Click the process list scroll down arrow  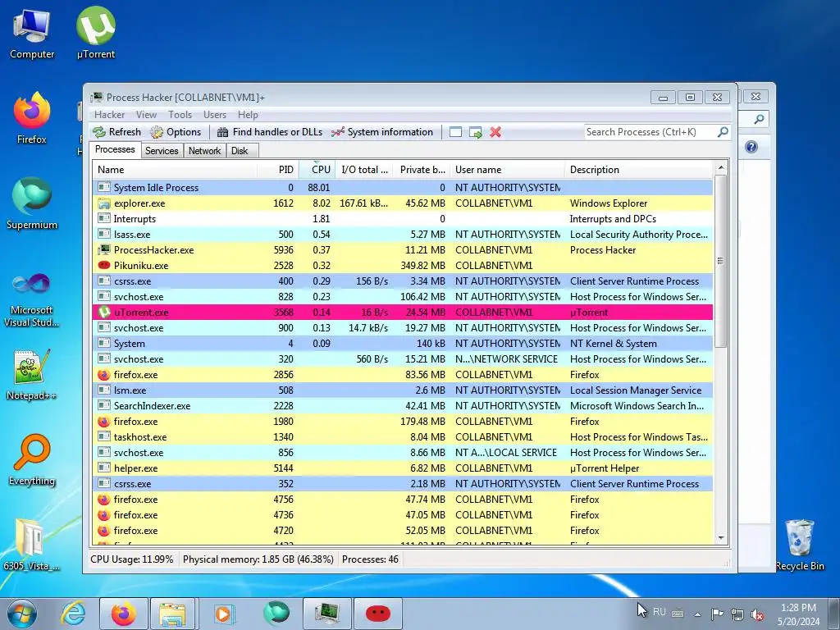[721, 538]
